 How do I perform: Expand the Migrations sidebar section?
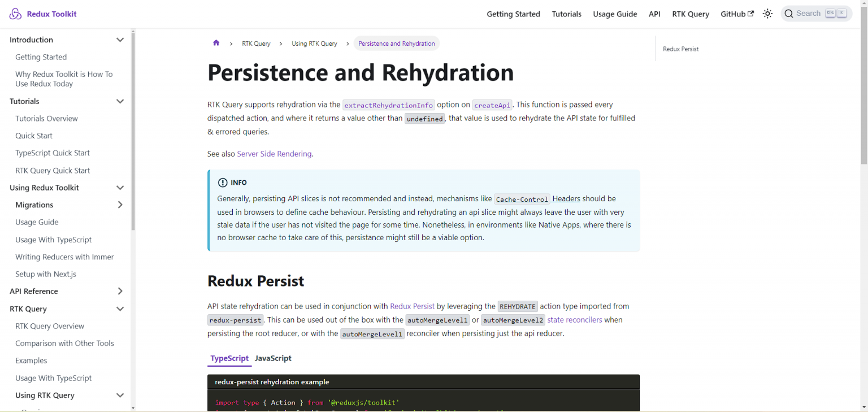(120, 205)
